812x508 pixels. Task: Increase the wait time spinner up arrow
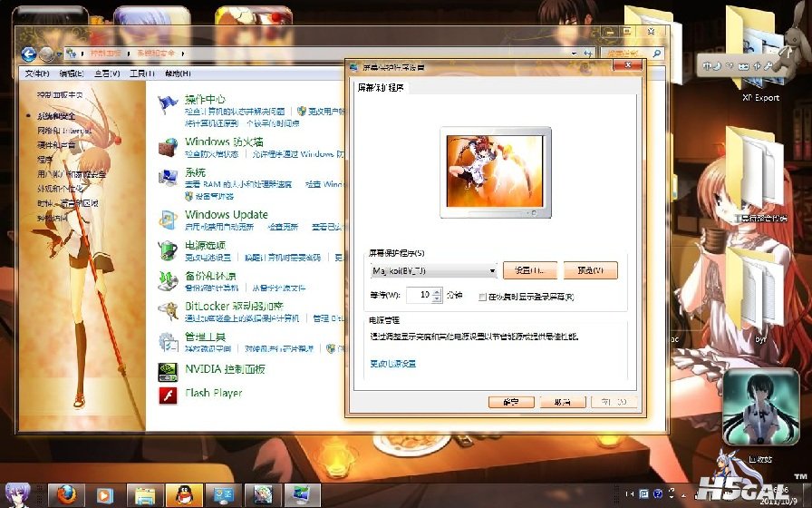(x=437, y=292)
